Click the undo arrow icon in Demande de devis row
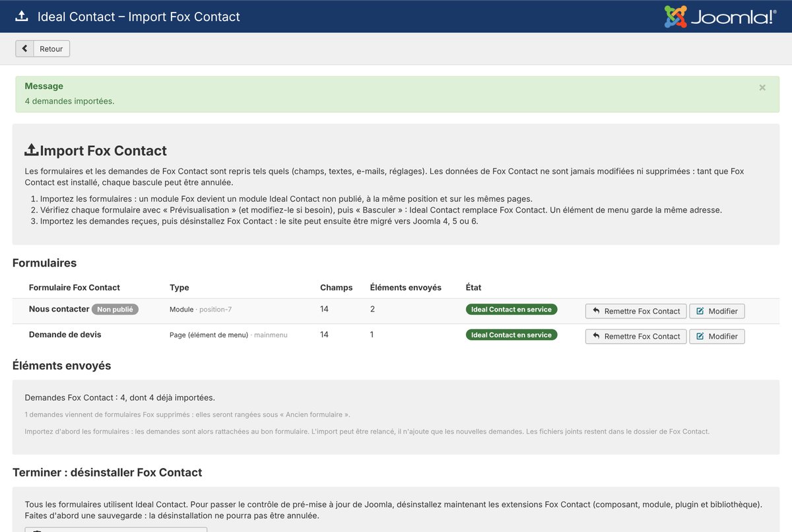Screen dimensions: 792x532 (x=596, y=336)
